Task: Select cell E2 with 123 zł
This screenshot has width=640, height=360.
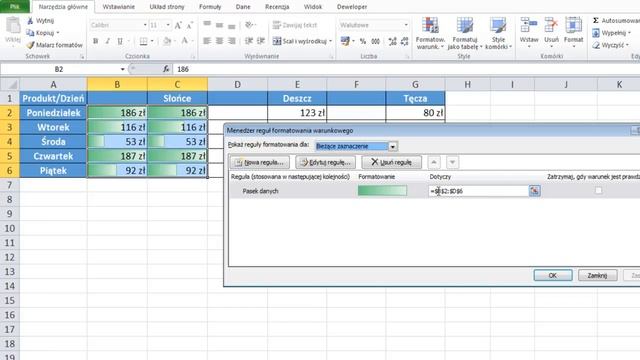Action: tap(297, 113)
